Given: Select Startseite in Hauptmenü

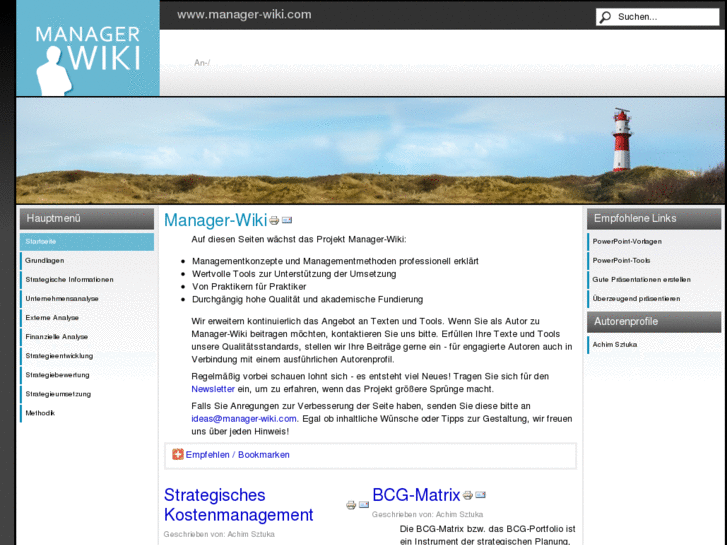Looking at the screenshot, I should tap(87, 242).
